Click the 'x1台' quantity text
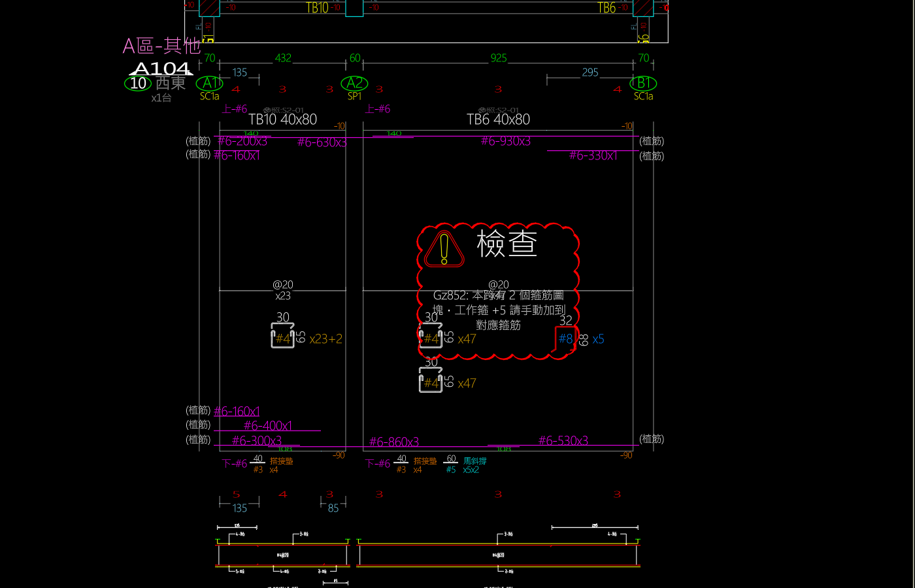 (x=161, y=98)
